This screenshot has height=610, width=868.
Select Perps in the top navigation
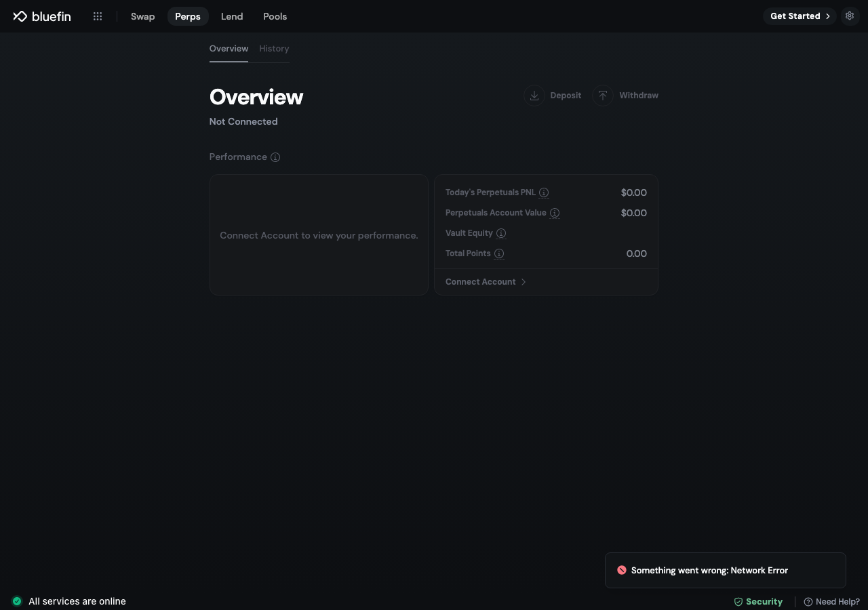[188, 16]
